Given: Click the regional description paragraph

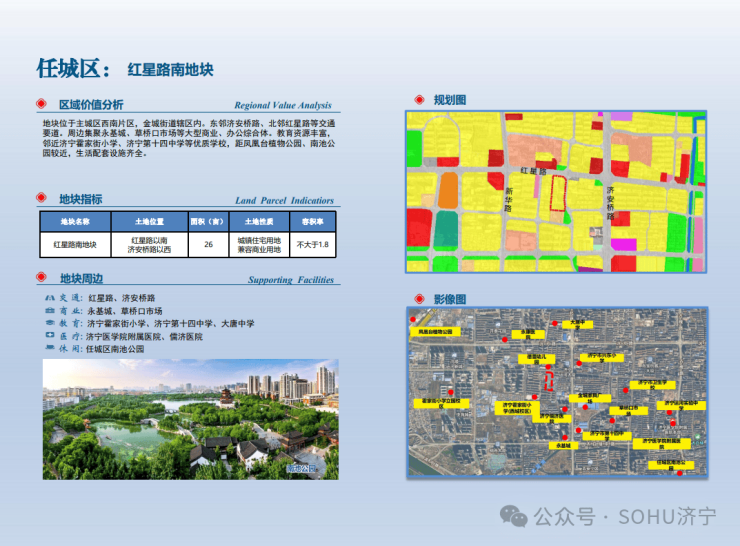Looking at the screenshot, I should (x=189, y=138).
